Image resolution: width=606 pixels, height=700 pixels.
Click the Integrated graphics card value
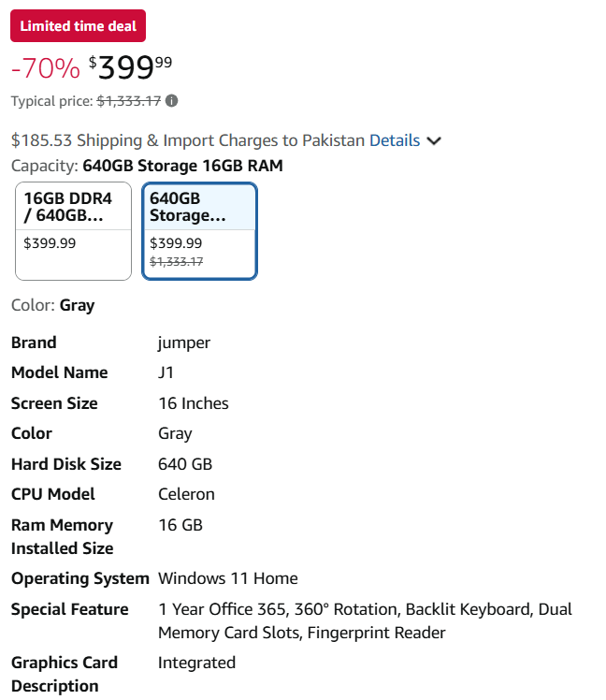coord(196,663)
